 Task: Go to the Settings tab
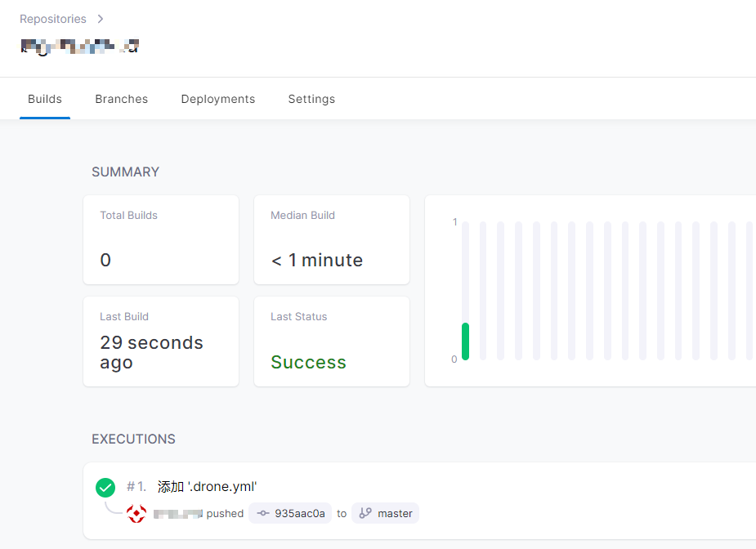(x=311, y=99)
